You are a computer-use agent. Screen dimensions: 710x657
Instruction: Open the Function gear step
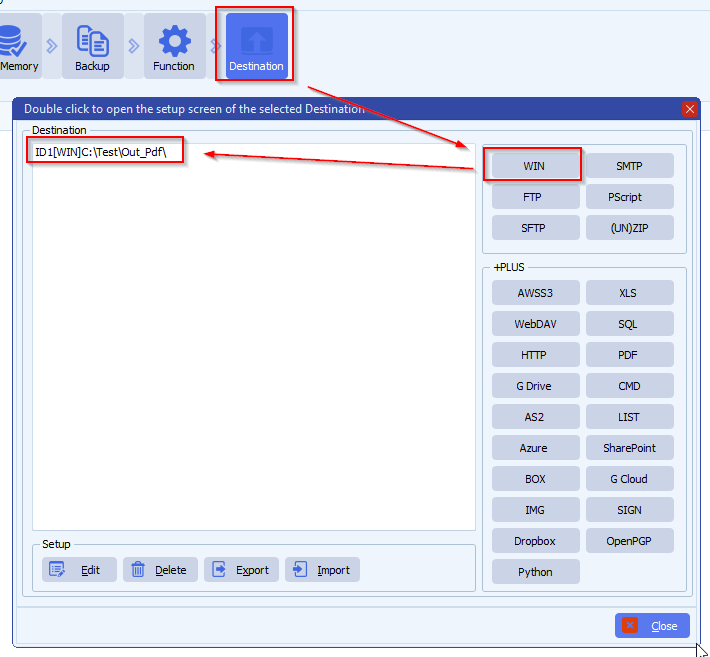coord(174,46)
